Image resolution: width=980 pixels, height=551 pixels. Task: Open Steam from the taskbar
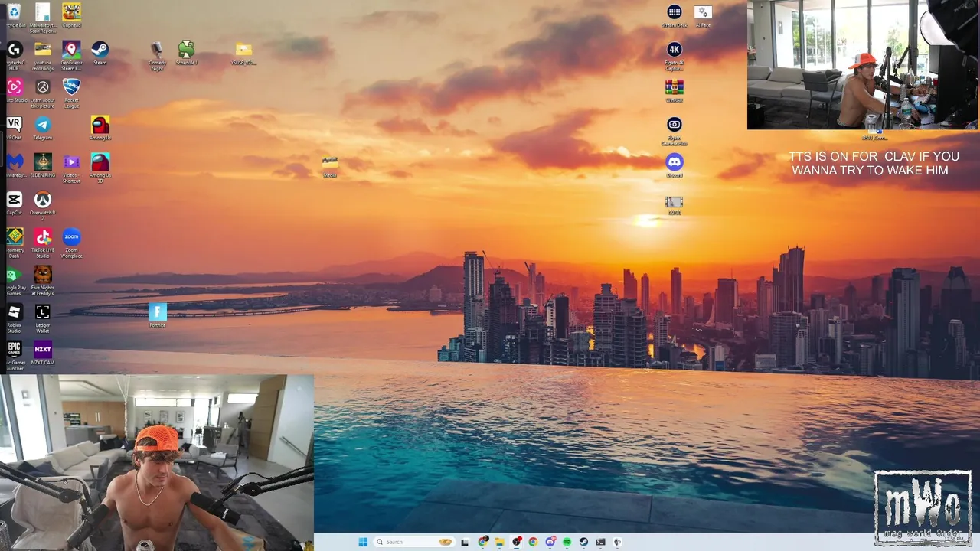coord(583,542)
